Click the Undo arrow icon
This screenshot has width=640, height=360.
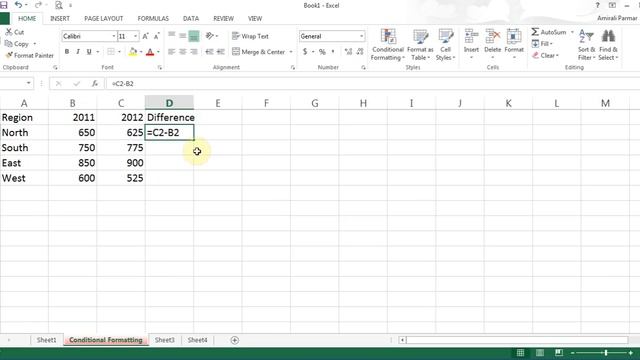tap(18, 5)
